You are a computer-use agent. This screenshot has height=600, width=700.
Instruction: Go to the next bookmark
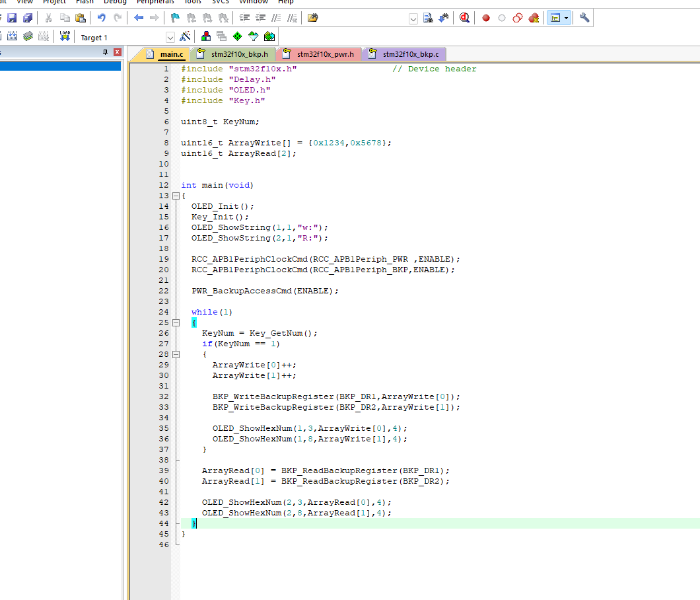point(207,18)
